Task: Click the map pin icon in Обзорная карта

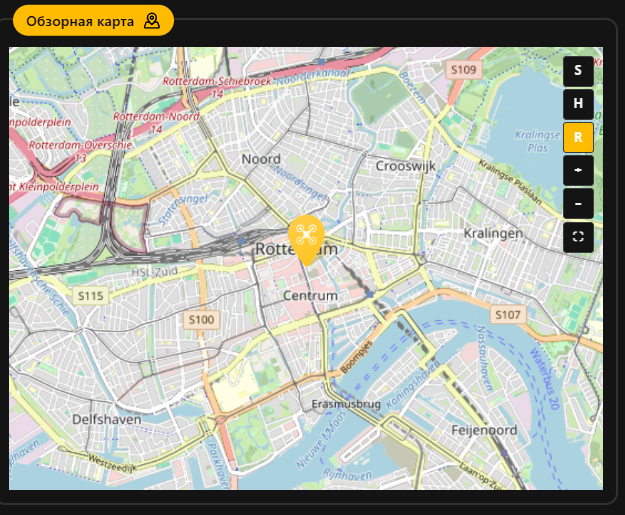Action: 152,21
